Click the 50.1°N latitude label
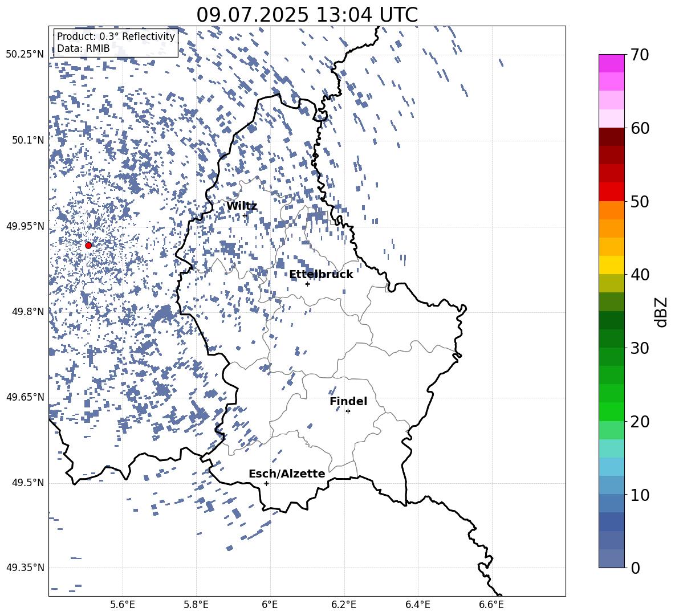The height and width of the screenshot is (616, 675). point(28,140)
